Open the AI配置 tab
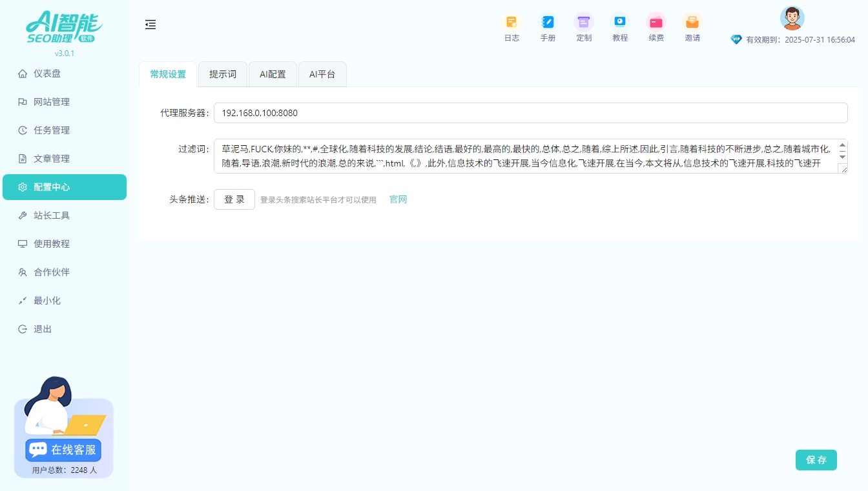The width and height of the screenshot is (868, 491). 273,74
